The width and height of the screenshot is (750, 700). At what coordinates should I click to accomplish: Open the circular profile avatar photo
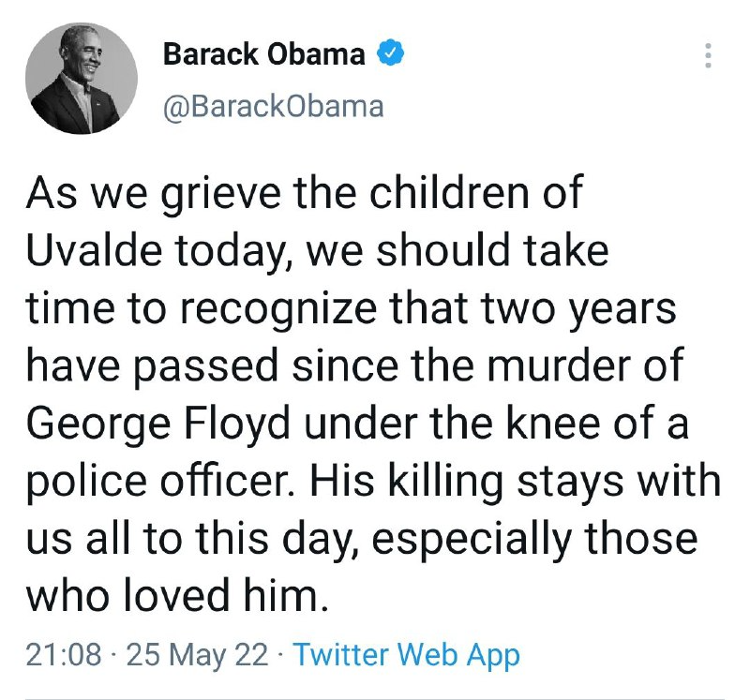pos(82,79)
